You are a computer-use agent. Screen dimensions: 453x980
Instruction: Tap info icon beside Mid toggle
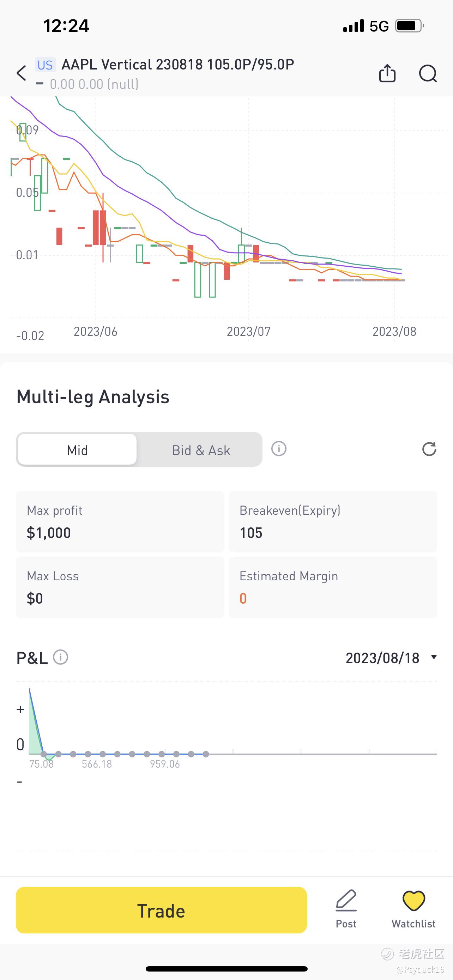click(278, 449)
